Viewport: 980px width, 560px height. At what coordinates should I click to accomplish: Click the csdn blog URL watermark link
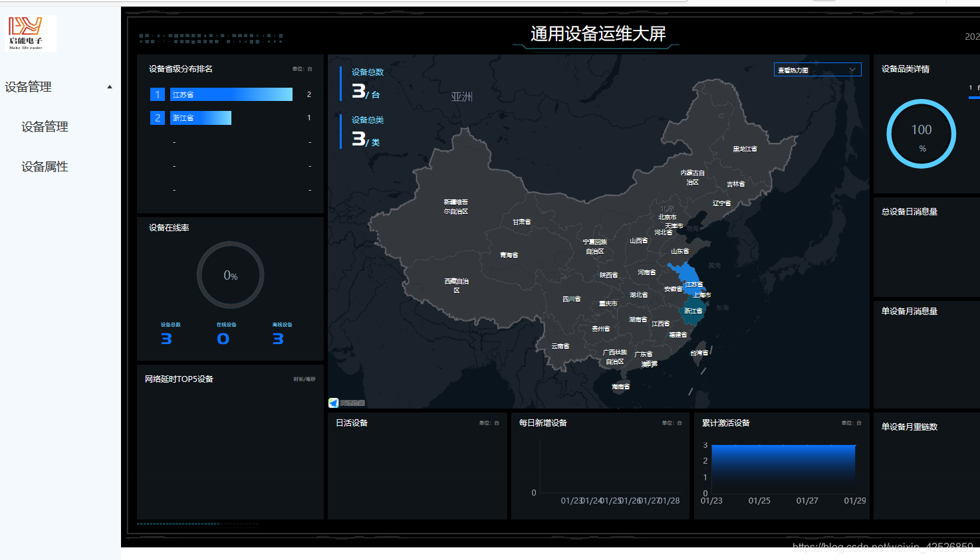point(883,547)
